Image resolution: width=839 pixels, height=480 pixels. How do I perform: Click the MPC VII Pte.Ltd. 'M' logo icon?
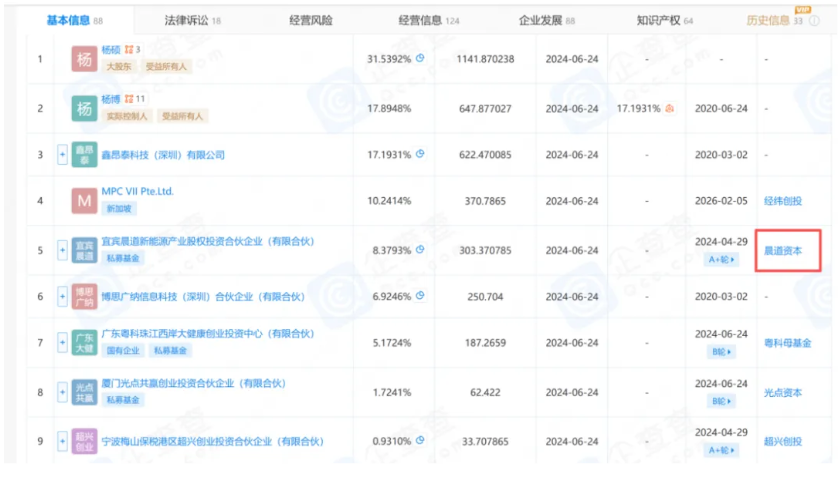(x=85, y=201)
